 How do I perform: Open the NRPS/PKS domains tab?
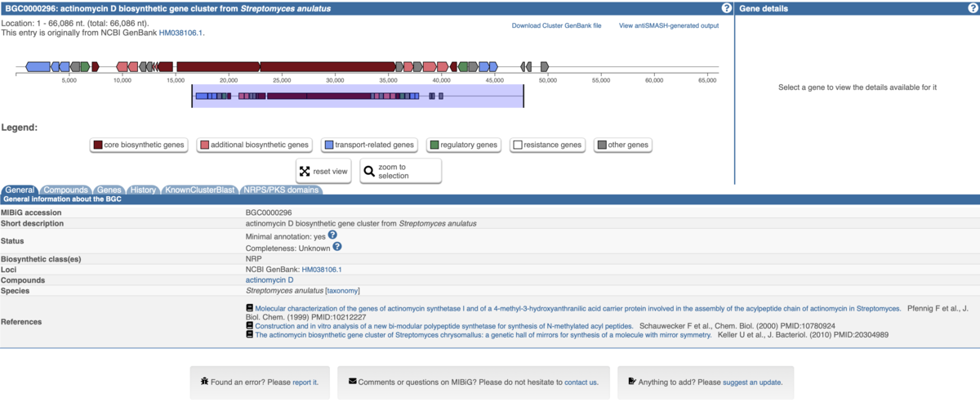(x=281, y=190)
